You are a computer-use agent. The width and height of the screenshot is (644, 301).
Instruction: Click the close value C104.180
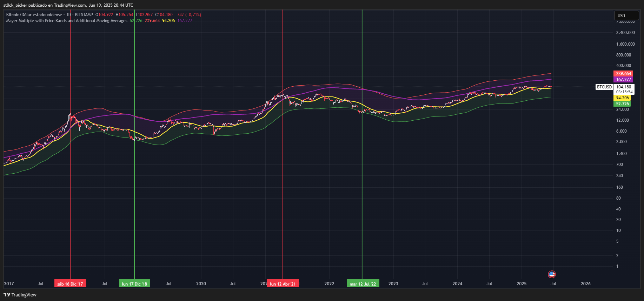click(164, 15)
